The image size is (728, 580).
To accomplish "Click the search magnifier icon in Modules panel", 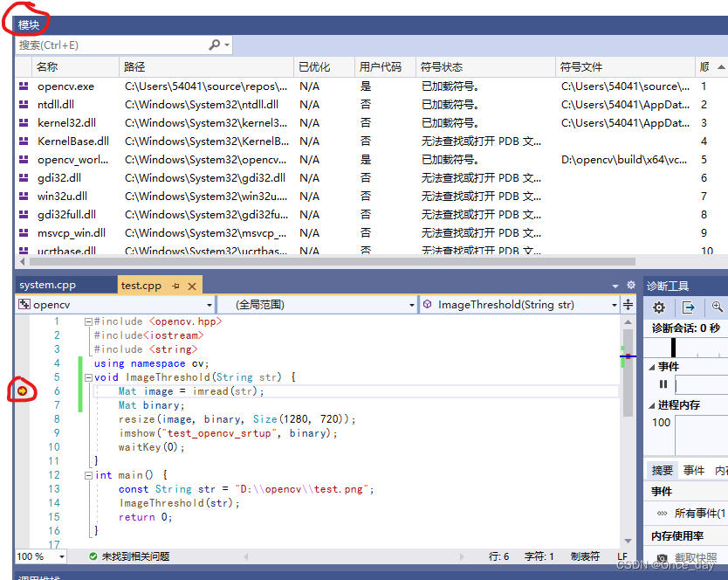I will [215, 45].
